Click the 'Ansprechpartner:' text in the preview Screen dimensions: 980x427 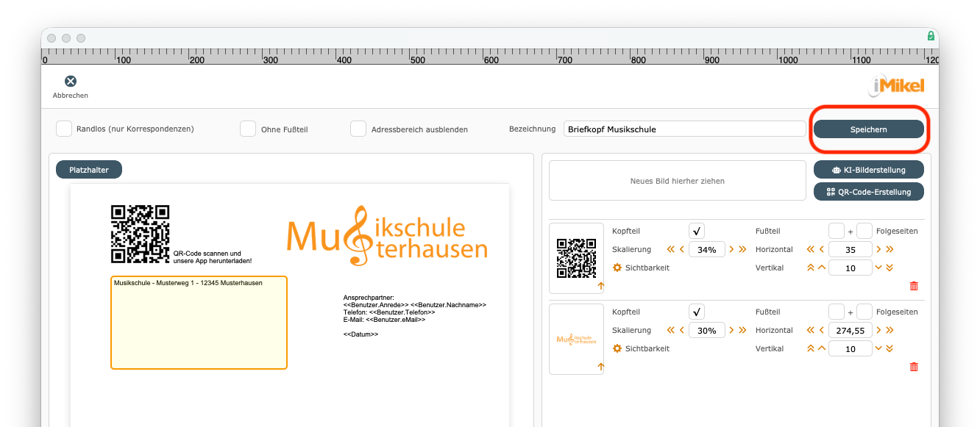(369, 298)
